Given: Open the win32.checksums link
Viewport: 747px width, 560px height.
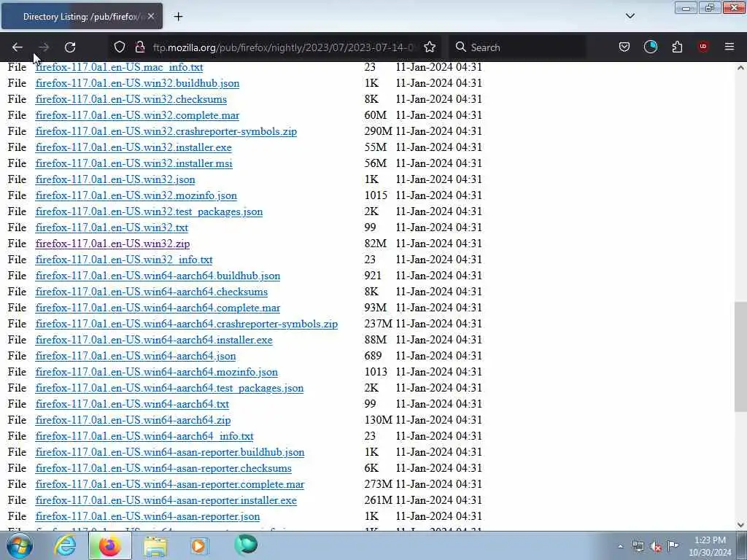Looking at the screenshot, I should point(131,99).
